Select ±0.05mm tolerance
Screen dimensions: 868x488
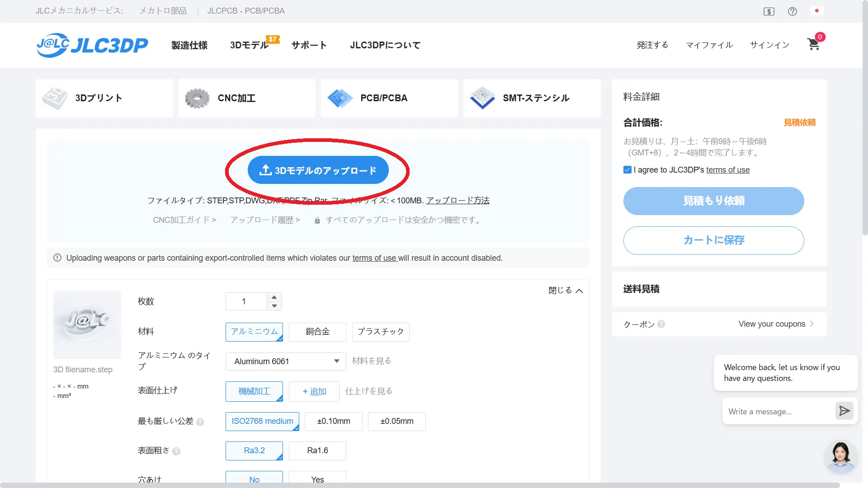click(397, 421)
